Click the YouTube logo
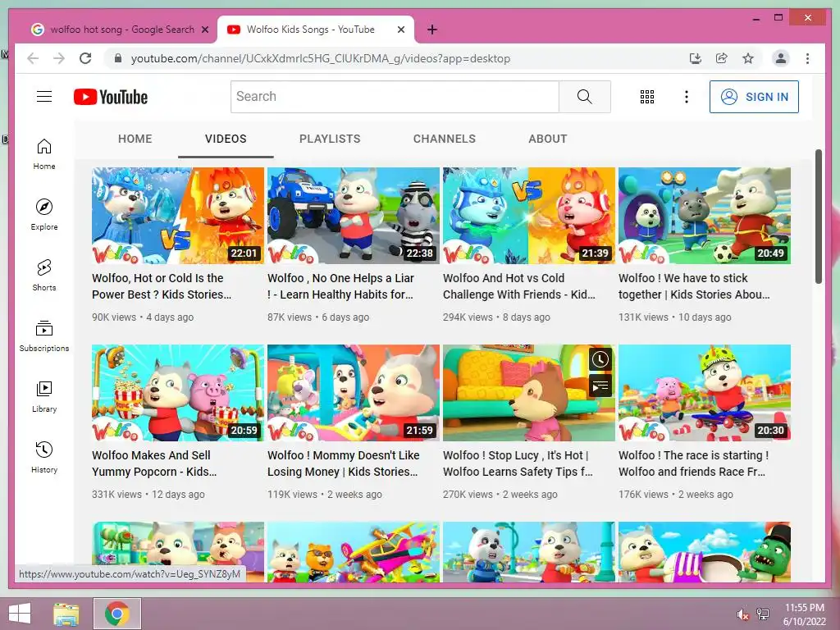This screenshot has width=840, height=630. click(111, 97)
